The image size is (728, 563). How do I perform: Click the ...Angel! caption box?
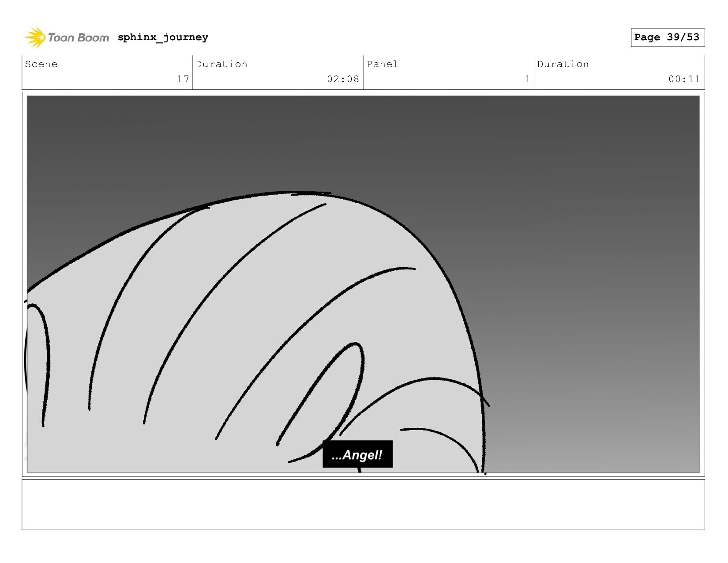point(357,454)
